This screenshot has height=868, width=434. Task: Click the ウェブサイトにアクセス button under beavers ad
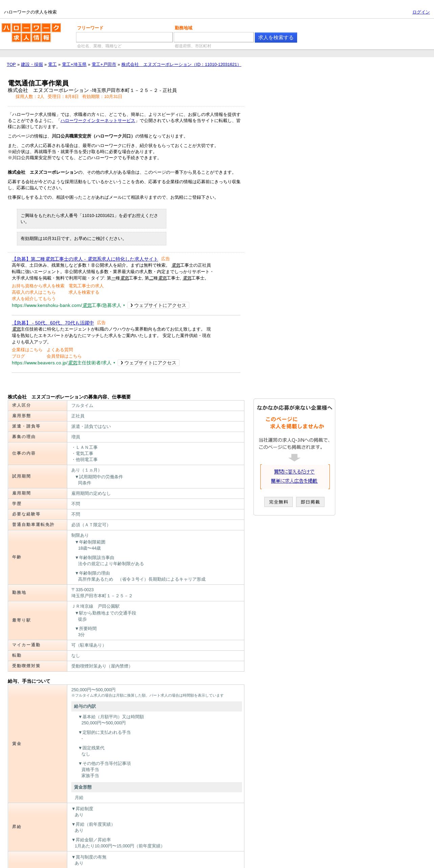pos(148,363)
